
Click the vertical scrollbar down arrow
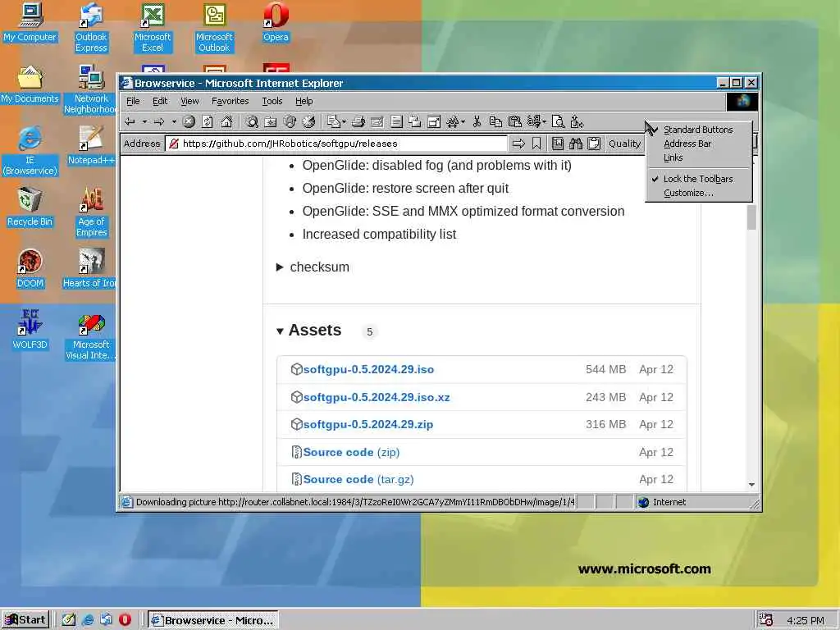(751, 484)
